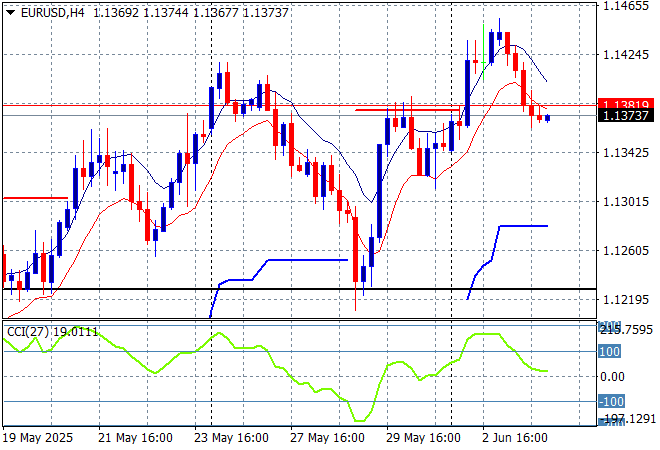
Task: Click the latest small blue candle
Action: (x=547, y=118)
